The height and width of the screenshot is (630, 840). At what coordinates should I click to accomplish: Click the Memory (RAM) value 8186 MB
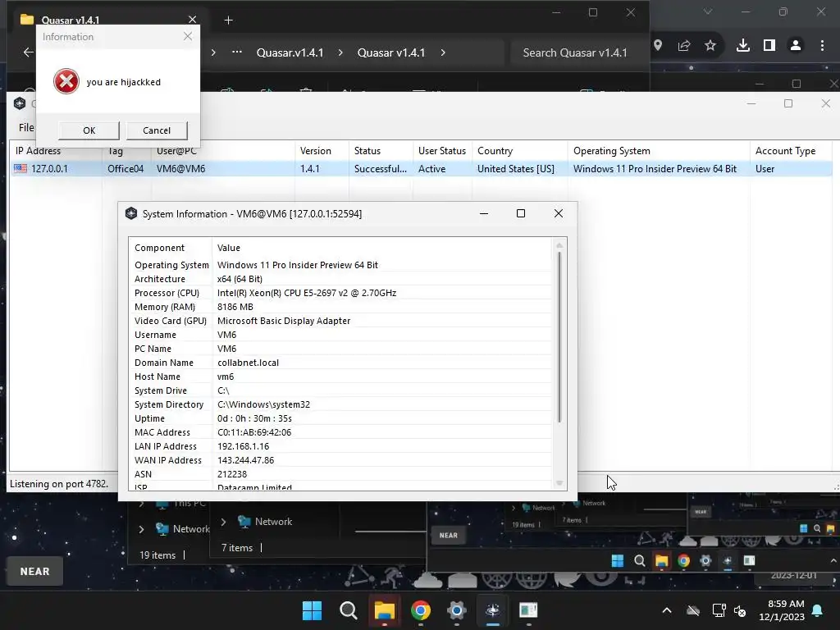235,307
